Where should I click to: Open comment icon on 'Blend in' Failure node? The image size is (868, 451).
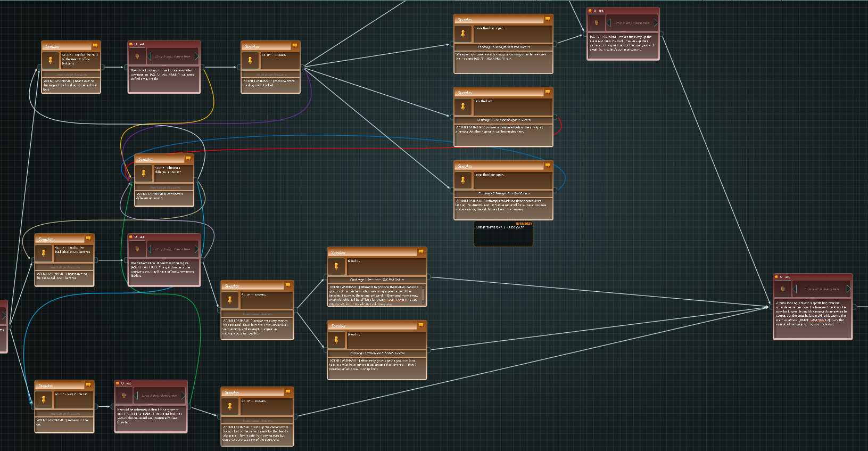[x=421, y=252]
